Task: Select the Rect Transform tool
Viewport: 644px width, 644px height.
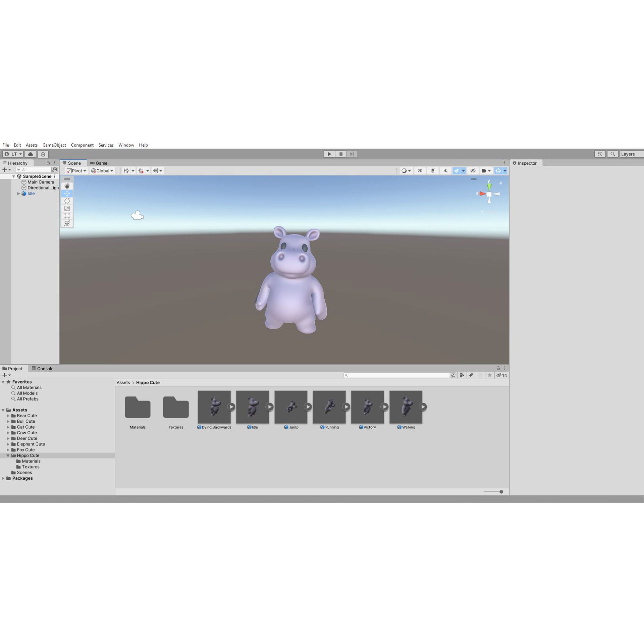Action: 67,216
